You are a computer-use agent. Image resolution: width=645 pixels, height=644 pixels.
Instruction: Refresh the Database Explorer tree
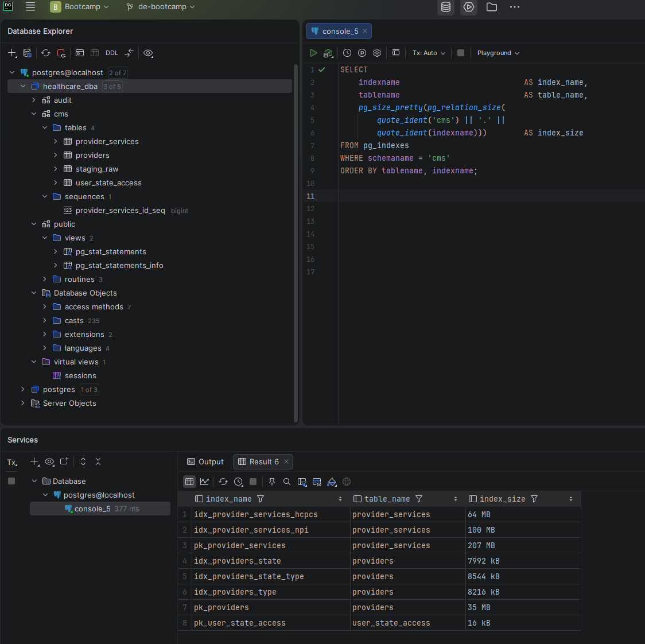coord(46,53)
